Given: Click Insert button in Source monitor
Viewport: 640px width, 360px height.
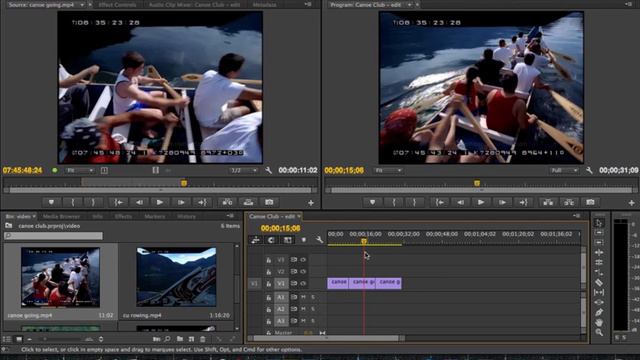Looking at the screenshot, I should pyautogui.click(x=227, y=202).
